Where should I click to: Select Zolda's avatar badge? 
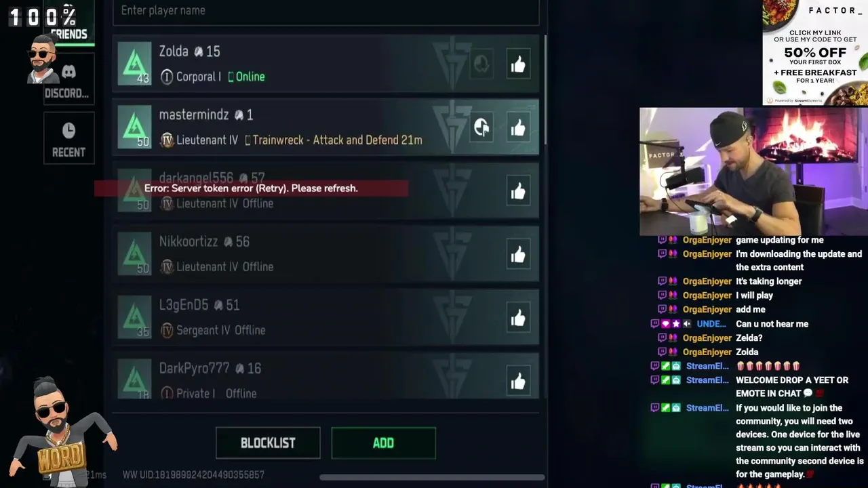(135, 64)
